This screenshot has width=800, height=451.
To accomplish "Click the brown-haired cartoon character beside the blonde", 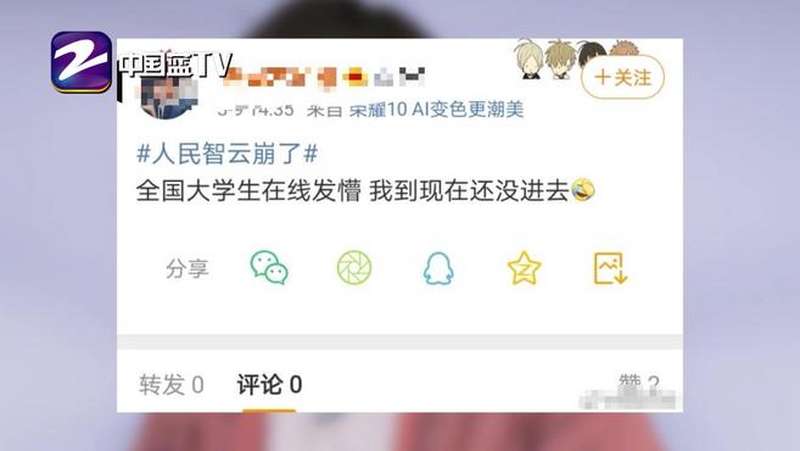I will (x=560, y=59).
